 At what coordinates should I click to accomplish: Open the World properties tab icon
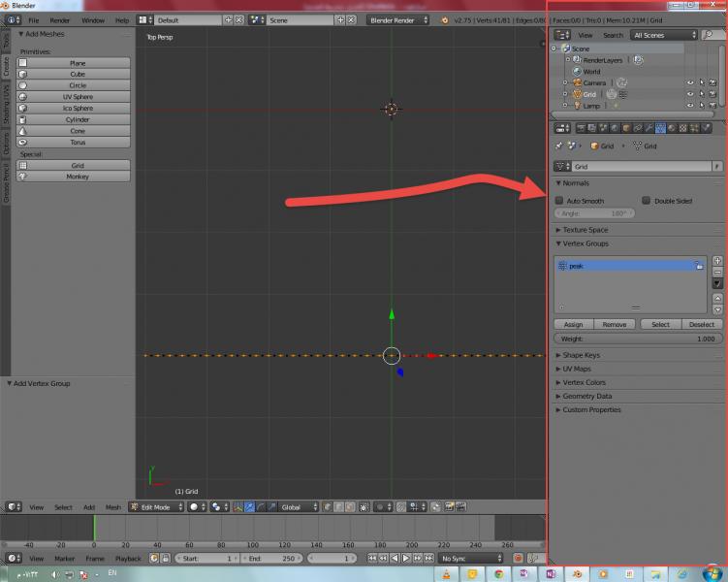615,128
